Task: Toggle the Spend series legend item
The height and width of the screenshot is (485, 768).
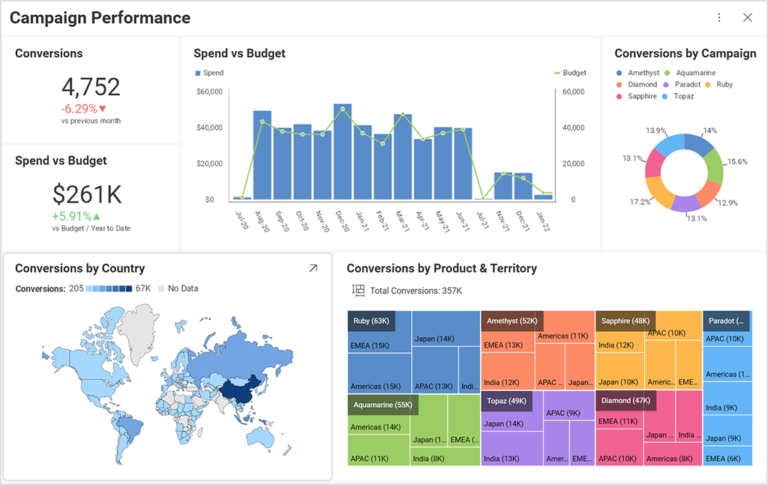Action: pyautogui.click(x=209, y=73)
